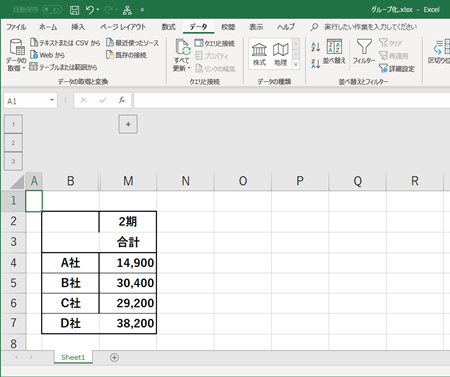The width and height of the screenshot is (450, 377).
Task: Click the Redo arrow icon
Action: point(109,10)
